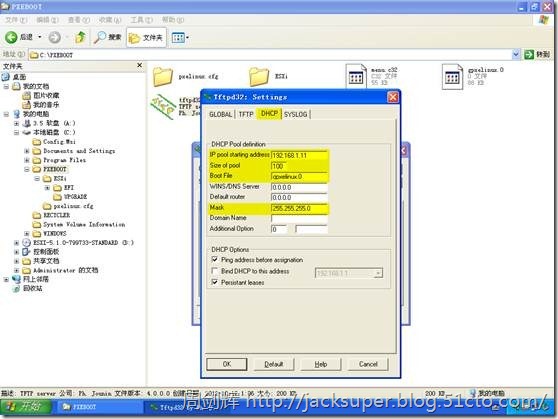558x419 pixels.
Task: Select UPGRADE folder in tree
Action: pyautogui.click(x=75, y=197)
